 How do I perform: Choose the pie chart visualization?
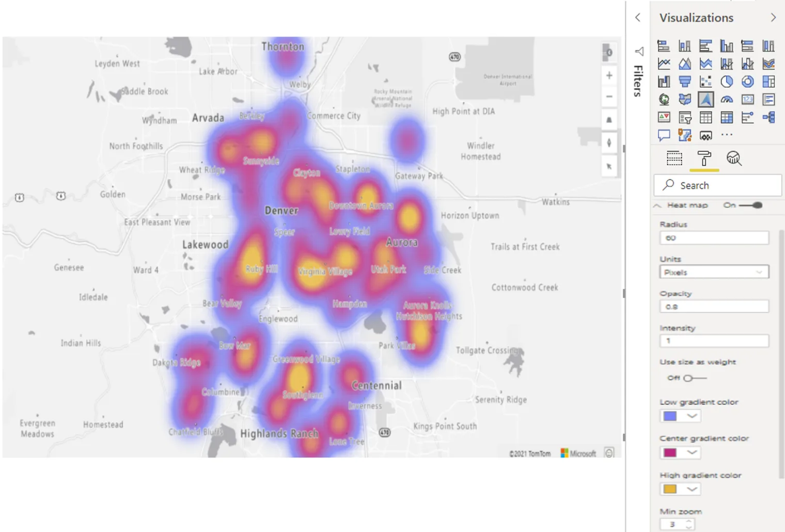pyautogui.click(x=727, y=82)
